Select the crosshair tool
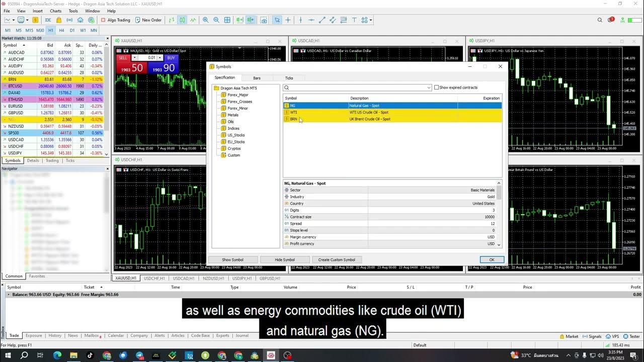Viewport: 644px width, 362px height. (x=288, y=20)
